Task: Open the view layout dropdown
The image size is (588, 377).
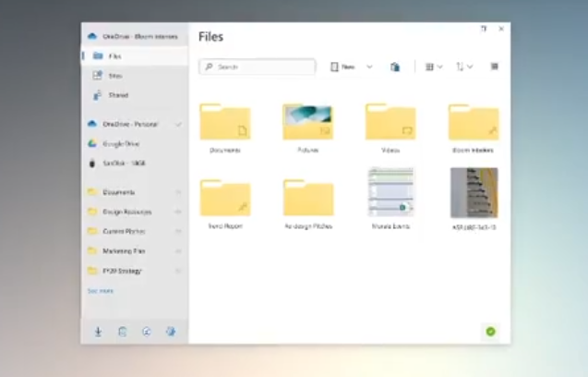Action: coord(434,67)
